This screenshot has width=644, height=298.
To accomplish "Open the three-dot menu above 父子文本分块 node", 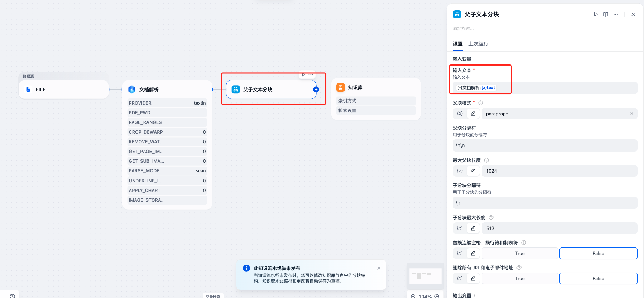I will pos(311,75).
